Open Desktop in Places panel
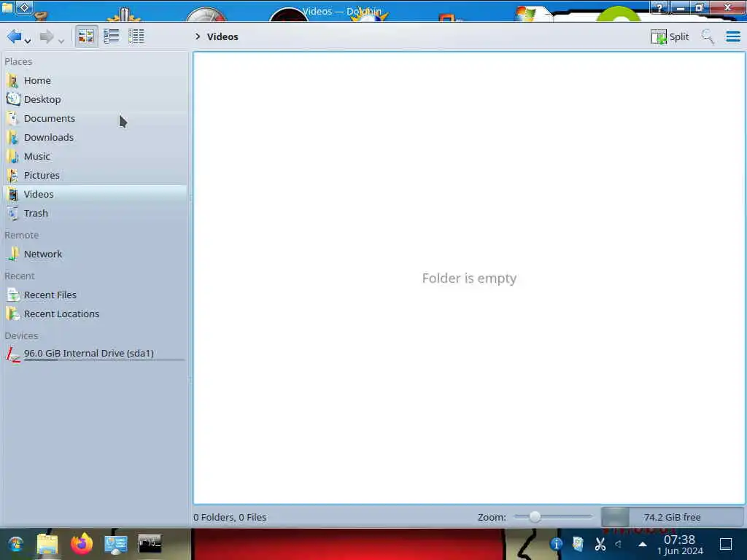Screen dimensions: 747x560 point(96,99)
